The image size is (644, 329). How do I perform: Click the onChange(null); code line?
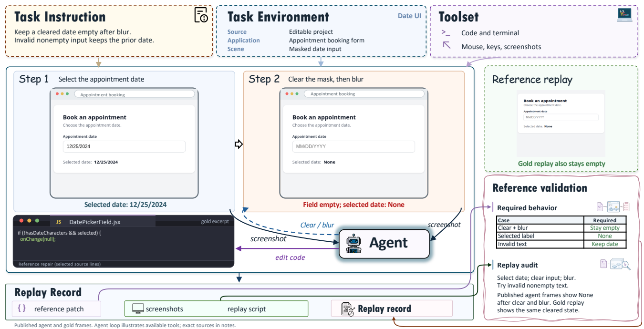coord(38,239)
